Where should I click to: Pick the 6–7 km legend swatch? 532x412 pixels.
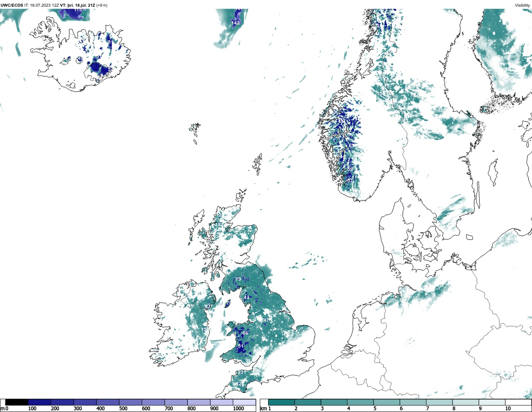413,402
